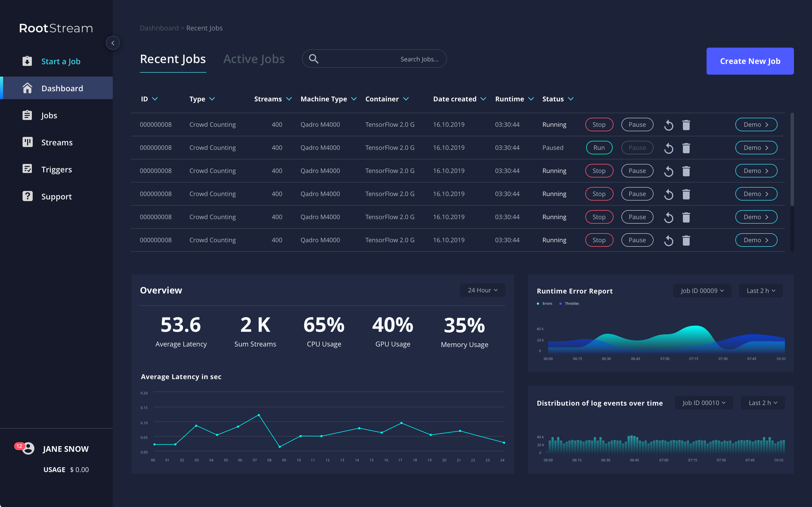Sort by the Machine Type column chevron
The image size is (812, 507).
tap(354, 99)
